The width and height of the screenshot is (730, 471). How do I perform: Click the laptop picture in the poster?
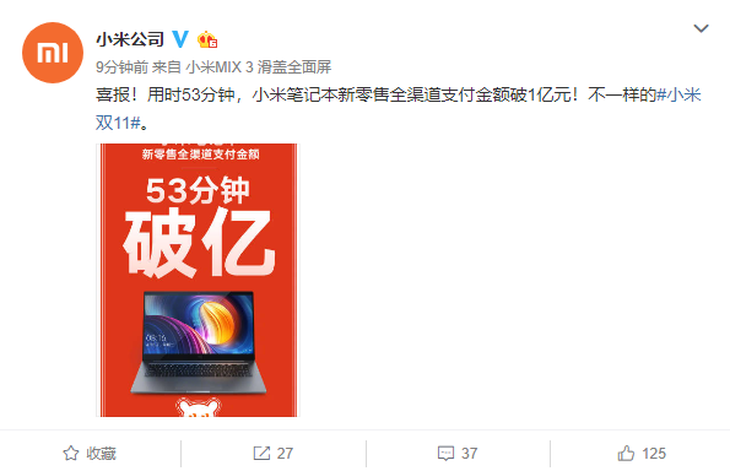pyautogui.click(x=198, y=343)
